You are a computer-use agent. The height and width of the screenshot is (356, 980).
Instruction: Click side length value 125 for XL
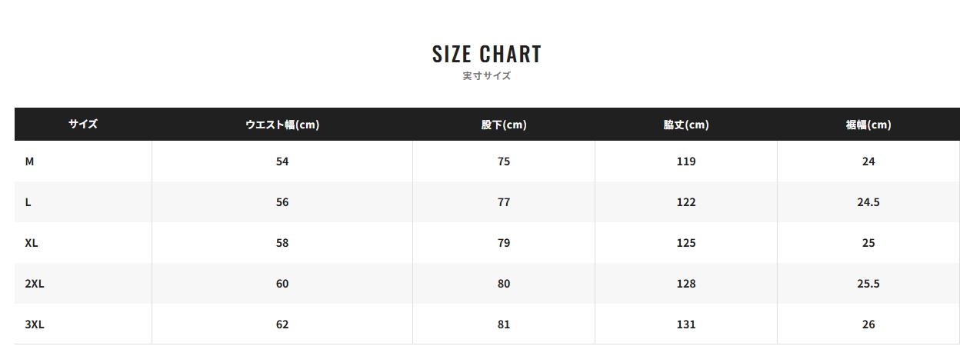[x=686, y=243]
